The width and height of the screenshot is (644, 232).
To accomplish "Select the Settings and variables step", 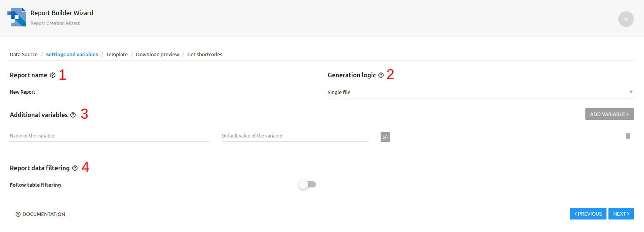I will tap(72, 54).
